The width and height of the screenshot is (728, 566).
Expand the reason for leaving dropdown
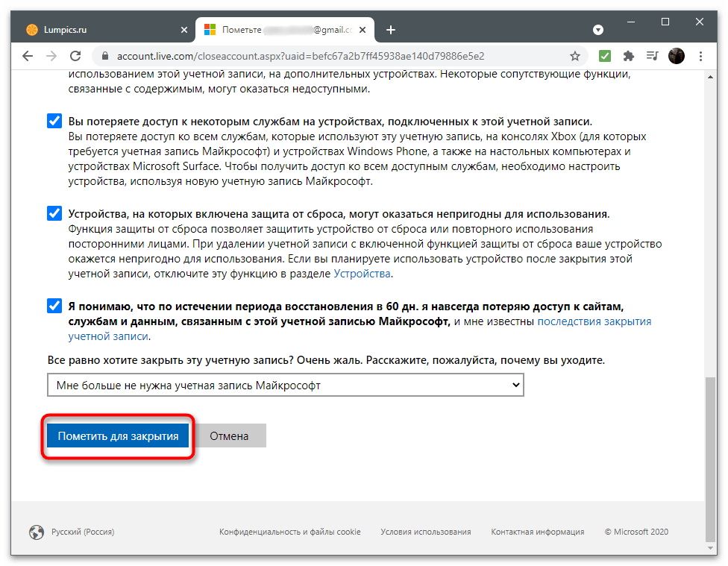(x=286, y=385)
